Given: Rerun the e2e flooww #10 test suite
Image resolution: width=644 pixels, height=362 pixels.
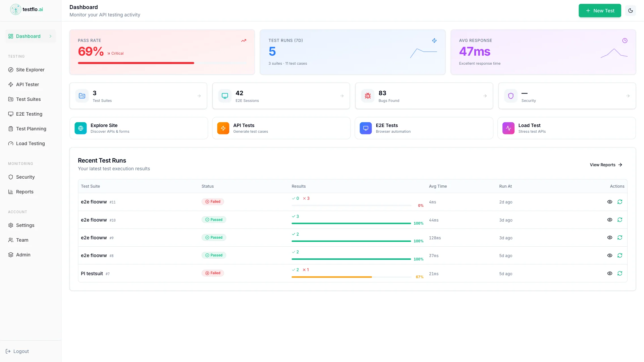Looking at the screenshot, I should (x=620, y=220).
